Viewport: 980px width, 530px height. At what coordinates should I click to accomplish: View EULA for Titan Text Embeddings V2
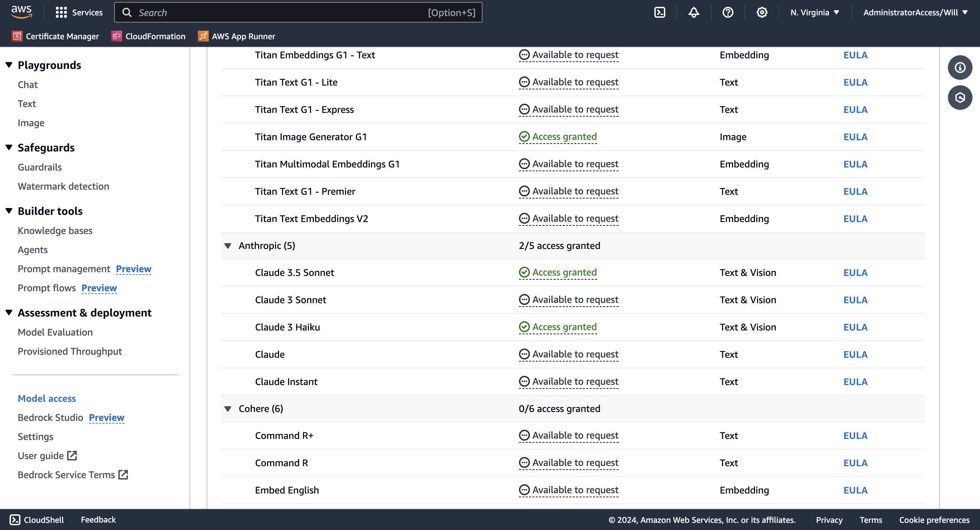(x=855, y=219)
